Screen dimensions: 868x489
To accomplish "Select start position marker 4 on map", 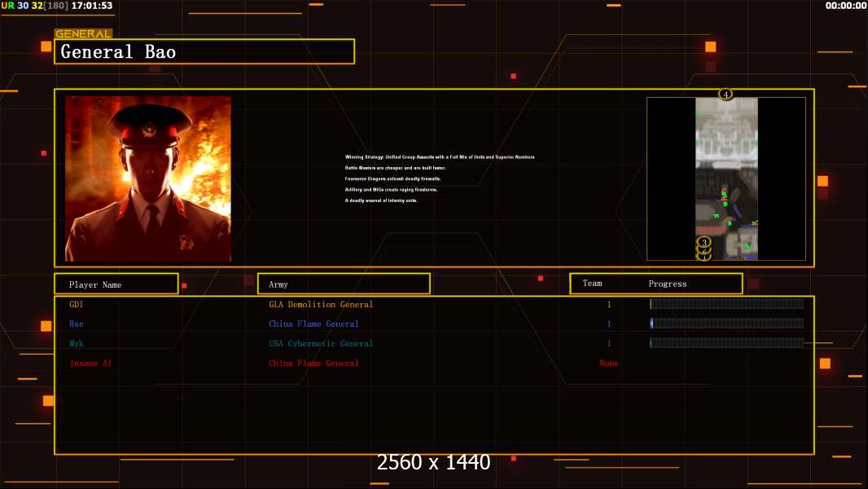I will click(x=726, y=95).
